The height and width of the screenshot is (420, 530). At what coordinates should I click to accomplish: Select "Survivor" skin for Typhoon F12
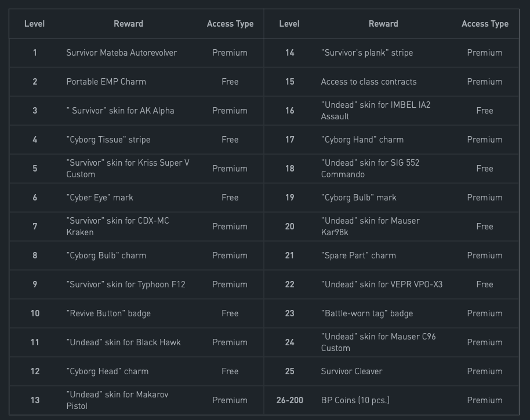(x=126, y=284)
